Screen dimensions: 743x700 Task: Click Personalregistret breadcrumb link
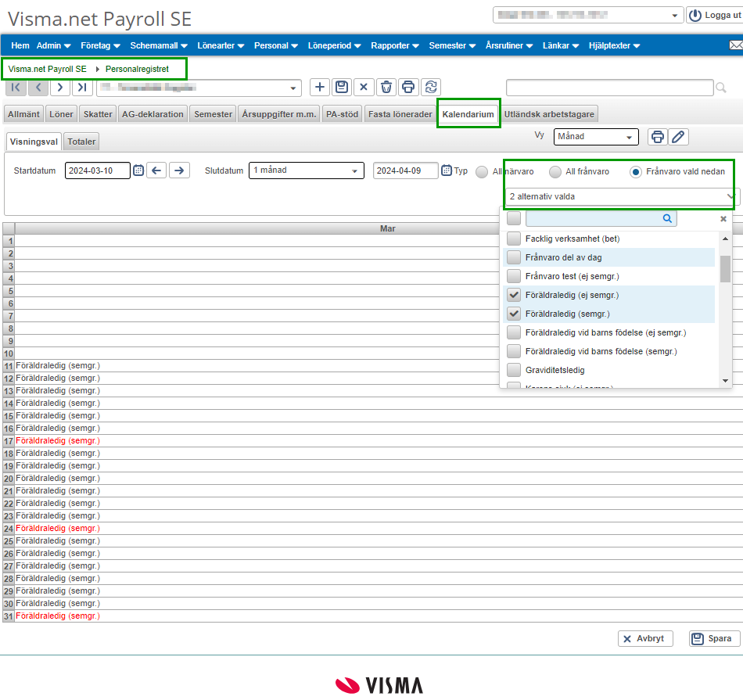[137, 69]
